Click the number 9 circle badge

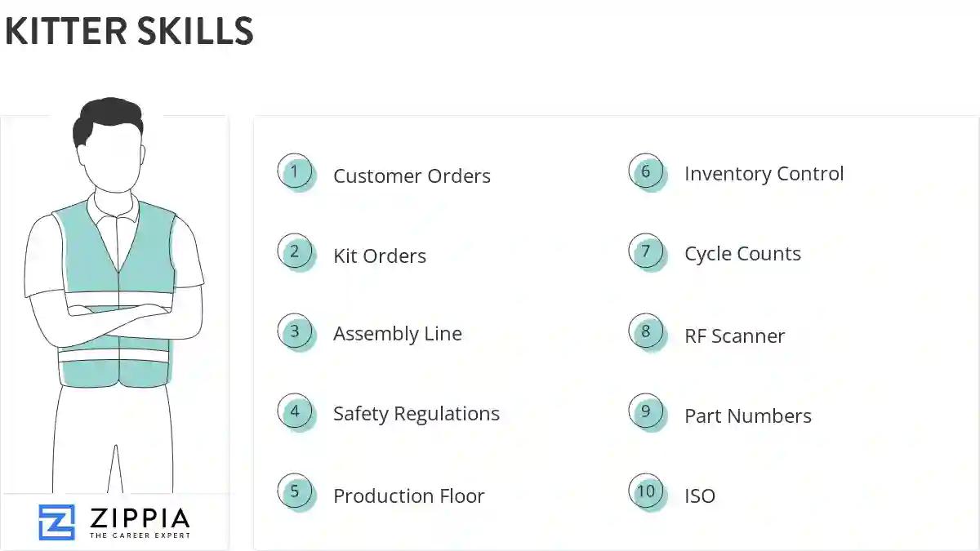[x=646, y=411]
